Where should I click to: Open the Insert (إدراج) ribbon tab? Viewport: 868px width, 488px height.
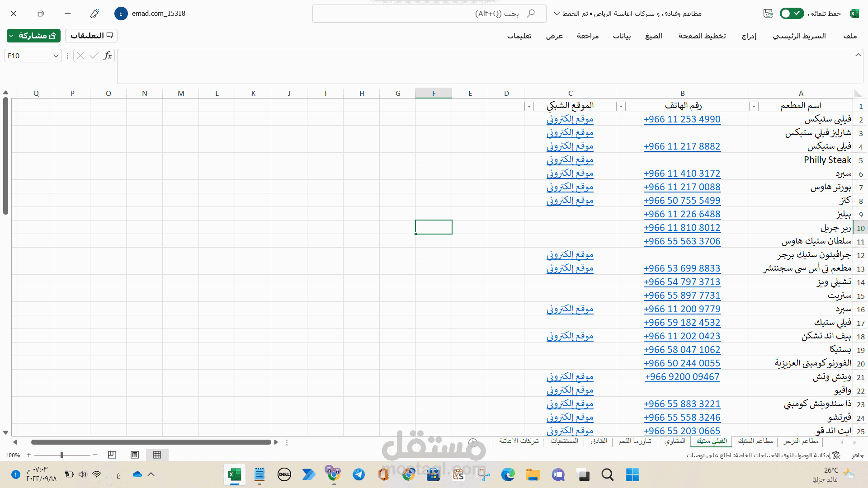(749, 36)
